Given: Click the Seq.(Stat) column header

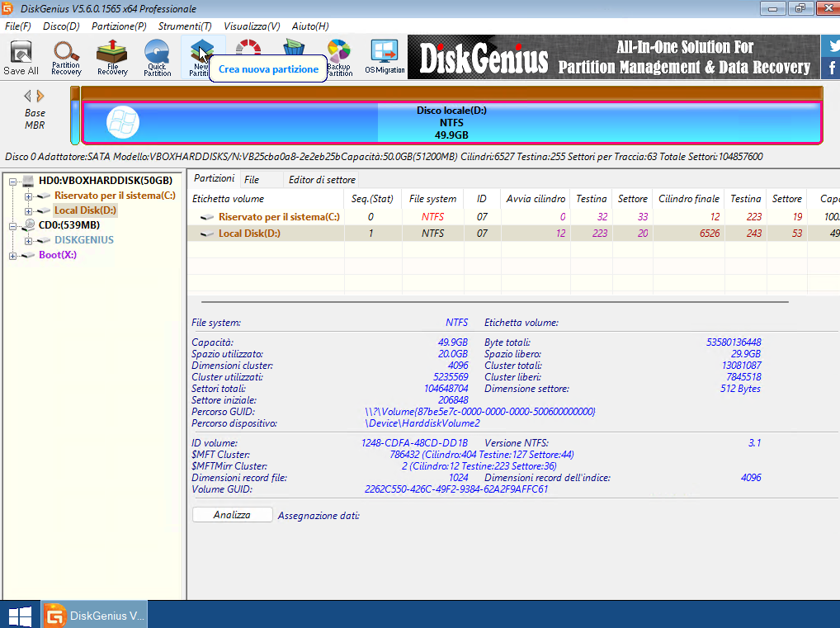Looking at the screenshot, I should point(372,199).
